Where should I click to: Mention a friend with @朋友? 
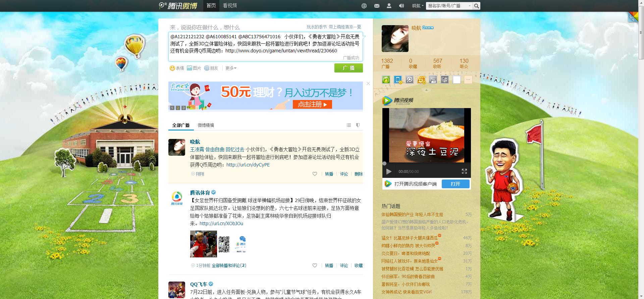click(211, 68)
